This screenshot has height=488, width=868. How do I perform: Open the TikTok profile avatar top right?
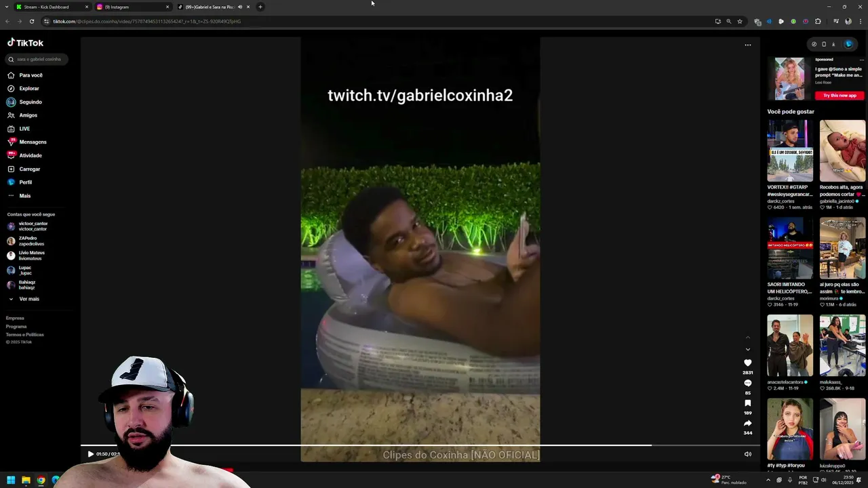coord(848,44)
